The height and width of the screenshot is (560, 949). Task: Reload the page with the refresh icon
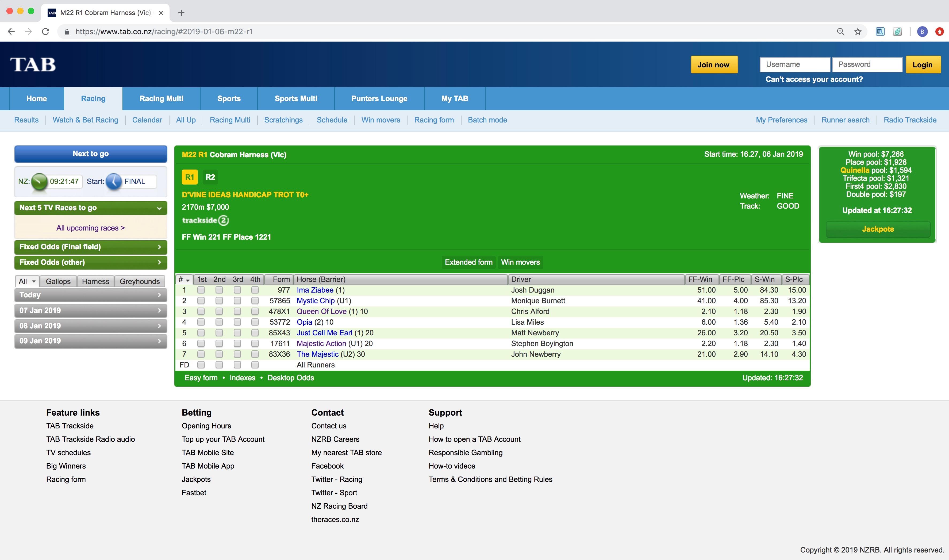point(46,32)
